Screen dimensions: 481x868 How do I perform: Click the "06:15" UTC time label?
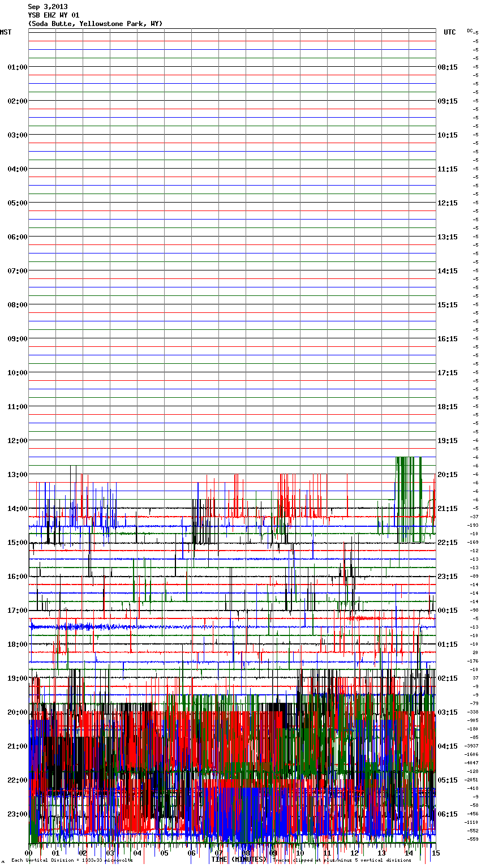448,814
